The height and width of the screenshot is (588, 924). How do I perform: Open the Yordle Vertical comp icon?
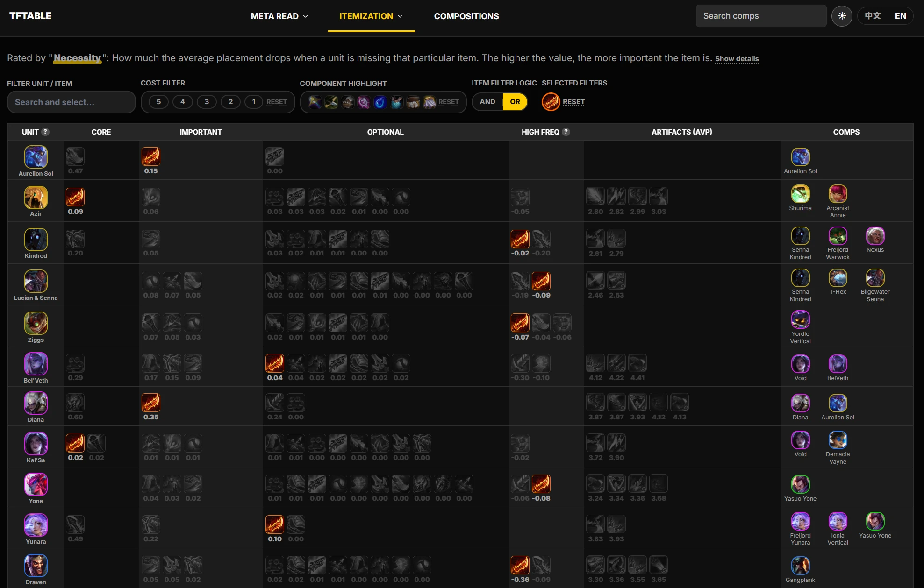coord(801,320)
